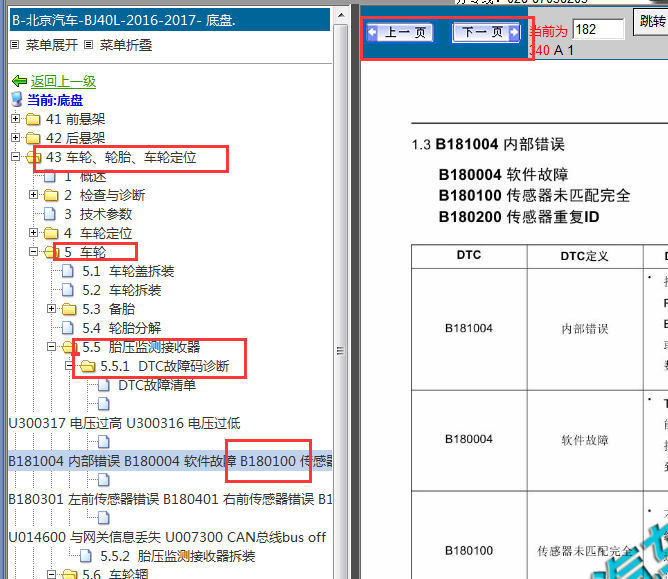Click the 跳转 jump button
The width and height of the screenshot is (668, 579).
tap(652, 21)
